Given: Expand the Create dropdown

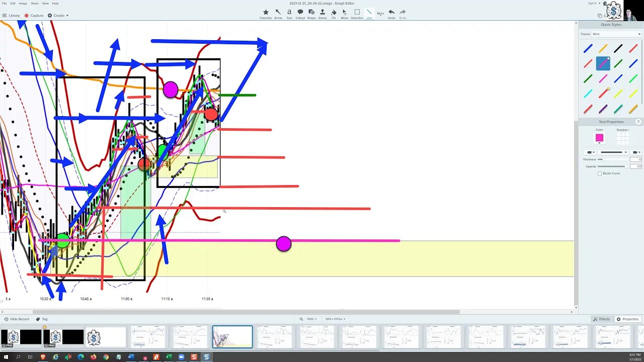Looking at the screenshot, I should coord(58,16).
